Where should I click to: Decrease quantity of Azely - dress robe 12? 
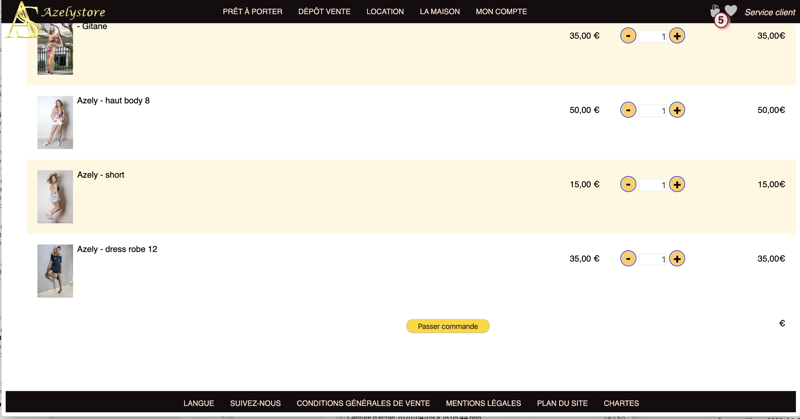[628, 259]
